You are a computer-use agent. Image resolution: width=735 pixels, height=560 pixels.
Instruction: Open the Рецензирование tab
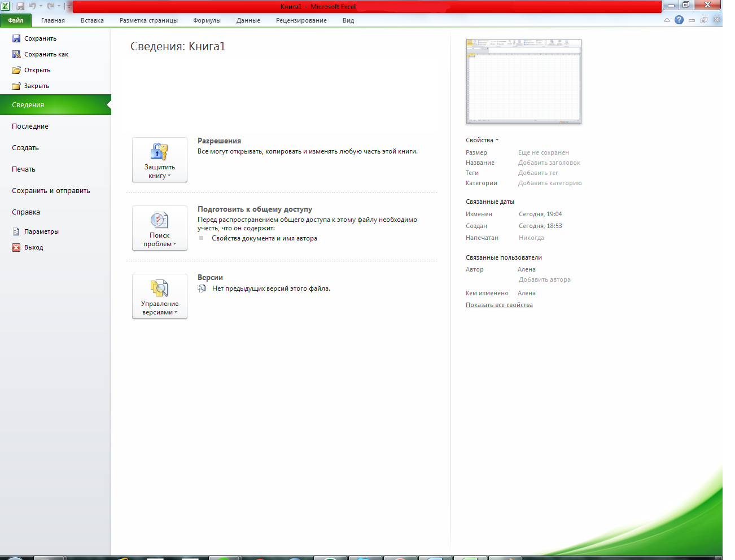point(301,20)
